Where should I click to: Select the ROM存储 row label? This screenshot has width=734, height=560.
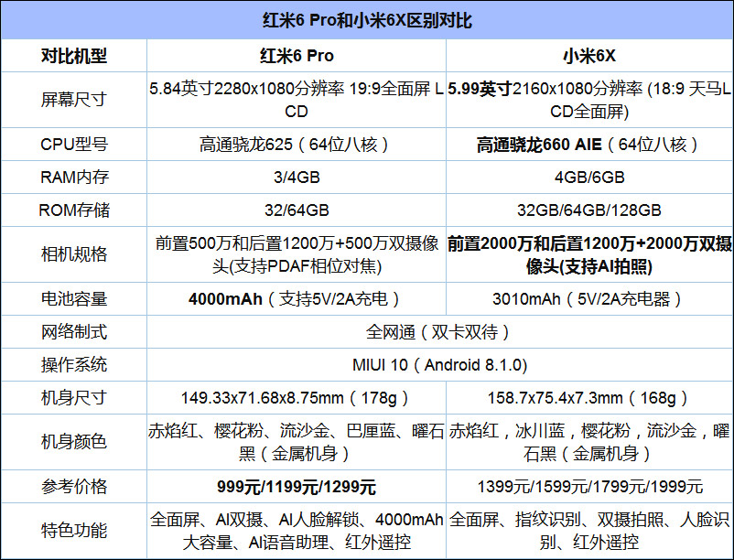pyautogui.click(x=74, y=210)
